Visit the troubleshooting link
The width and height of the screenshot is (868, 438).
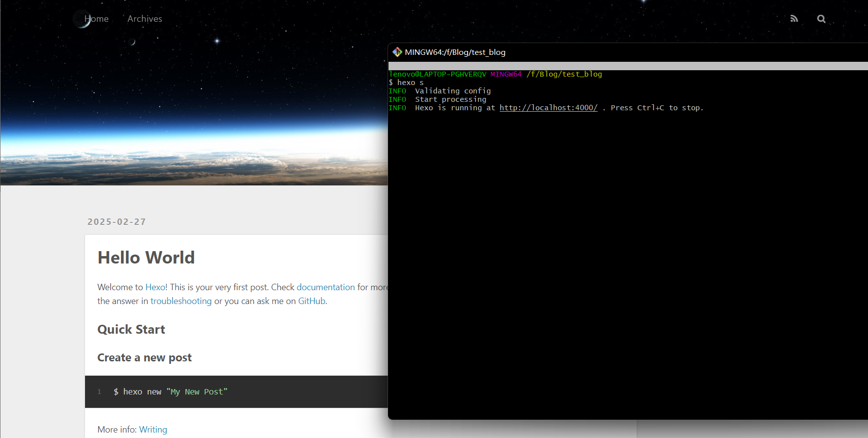coord(181,301)
